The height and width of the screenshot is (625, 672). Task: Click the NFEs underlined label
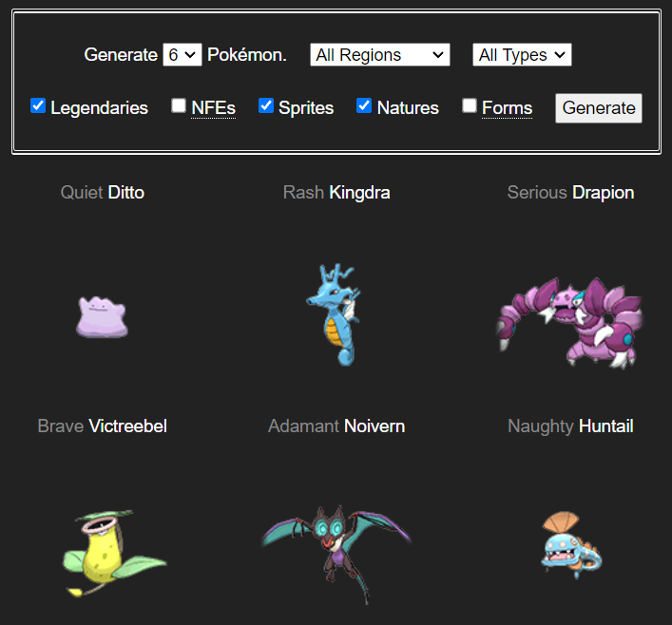point(214,108)
